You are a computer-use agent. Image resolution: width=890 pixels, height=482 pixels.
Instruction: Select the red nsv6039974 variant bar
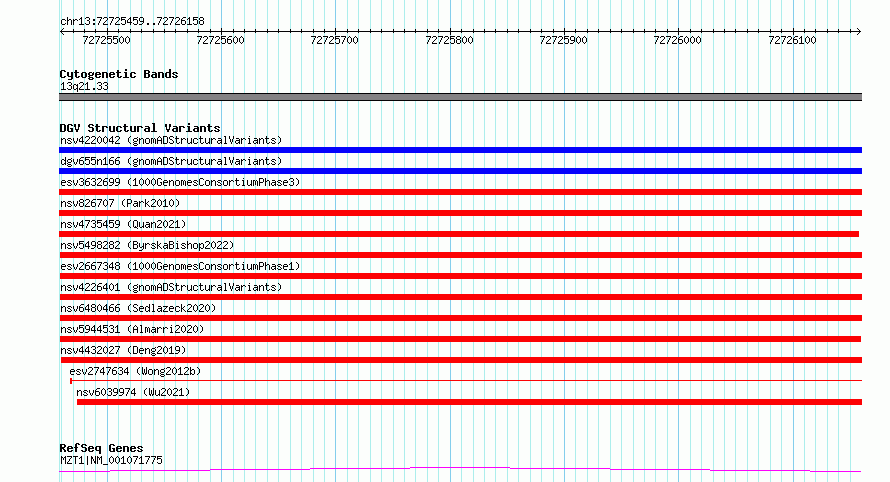pos(469,402)
